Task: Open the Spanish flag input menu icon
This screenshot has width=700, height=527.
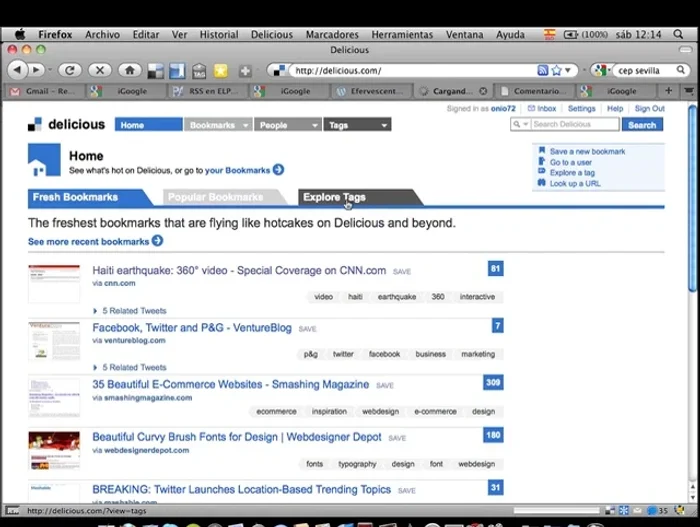Action: 550,34
